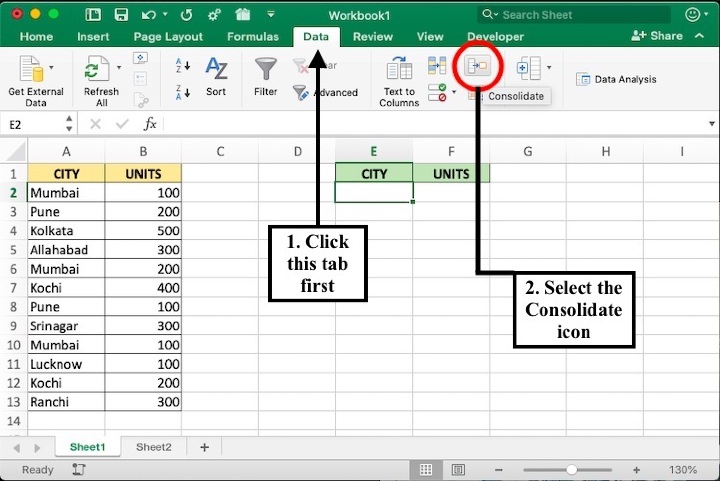720x481 pixels.
Task: Cancel entry with the X formula icon
Action: tap(96, 124)
